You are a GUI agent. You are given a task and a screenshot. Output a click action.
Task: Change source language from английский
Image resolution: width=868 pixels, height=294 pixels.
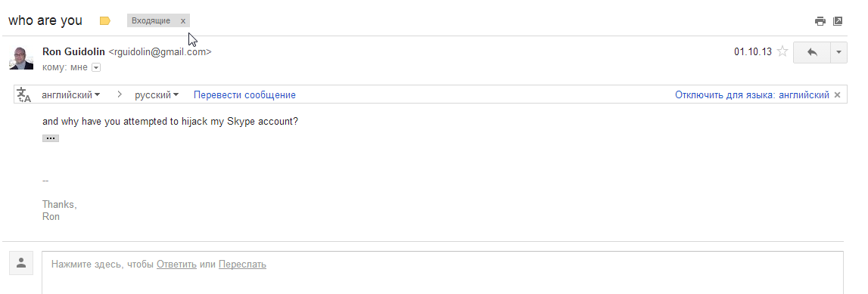point(71,95)
